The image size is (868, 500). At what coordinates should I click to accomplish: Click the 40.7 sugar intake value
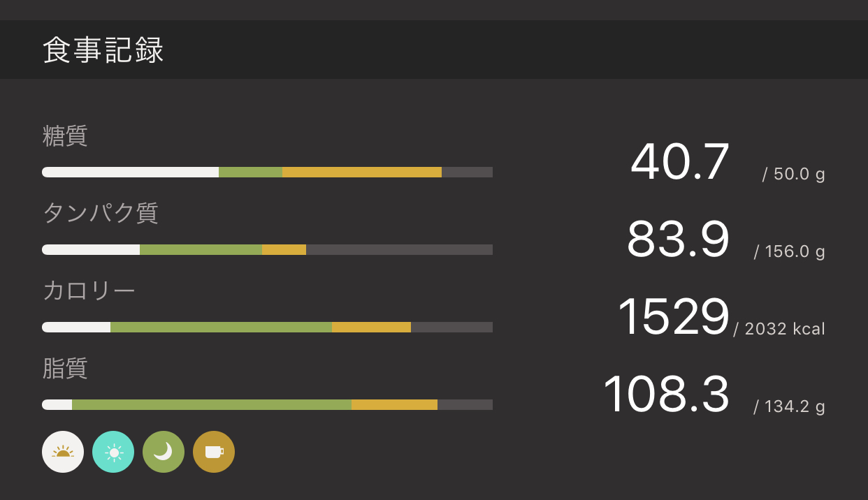click(679, 163)
